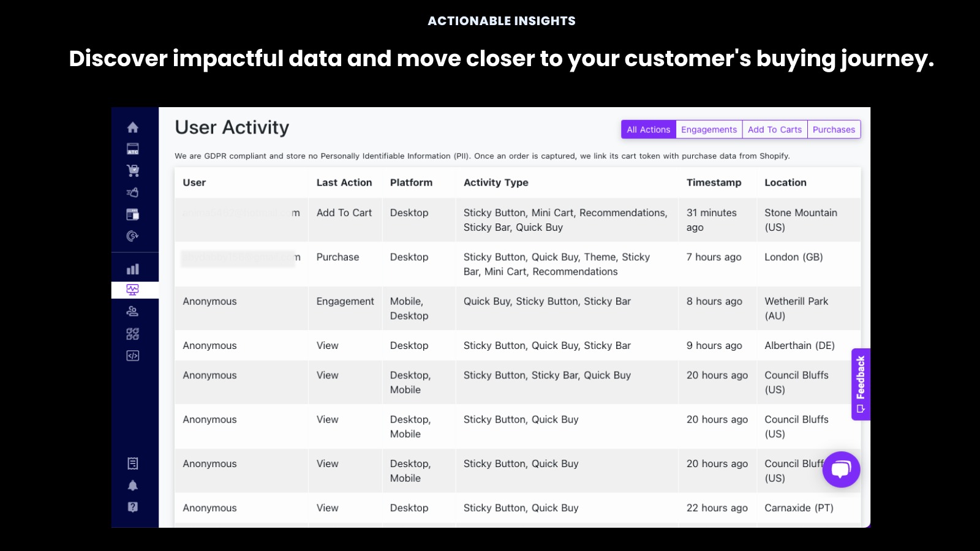980x551 pixels.
Task: Switch to the Engagements filter tab
Action: click(x=709, y=129)
